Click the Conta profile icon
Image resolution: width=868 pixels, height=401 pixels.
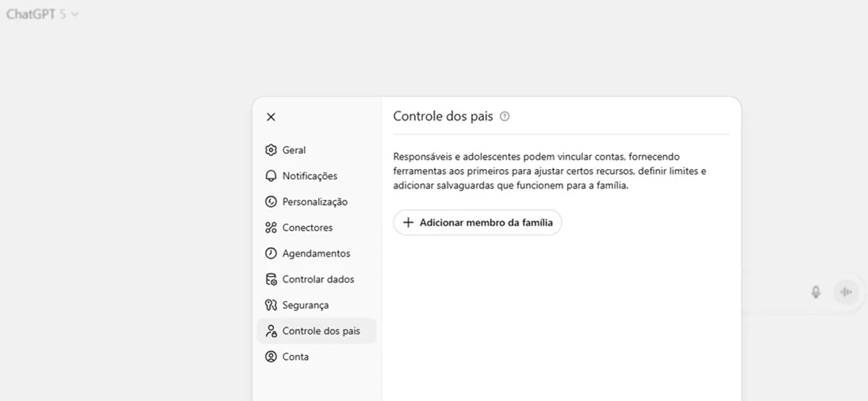pos(271,357)
